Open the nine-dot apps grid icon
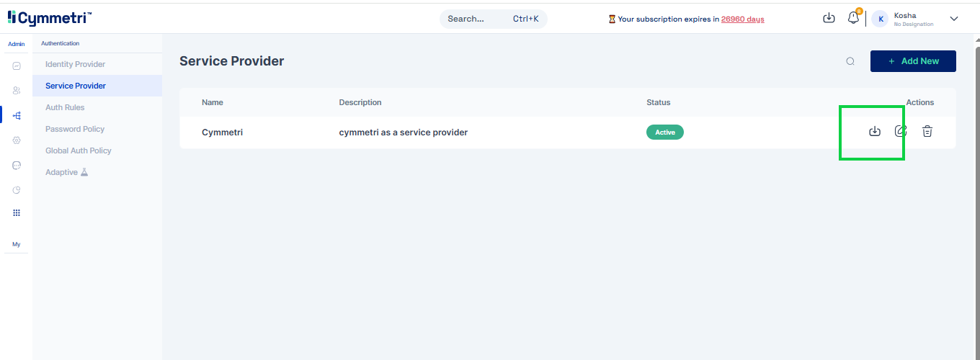The image size is (980, 360). [x=17, y=213]
